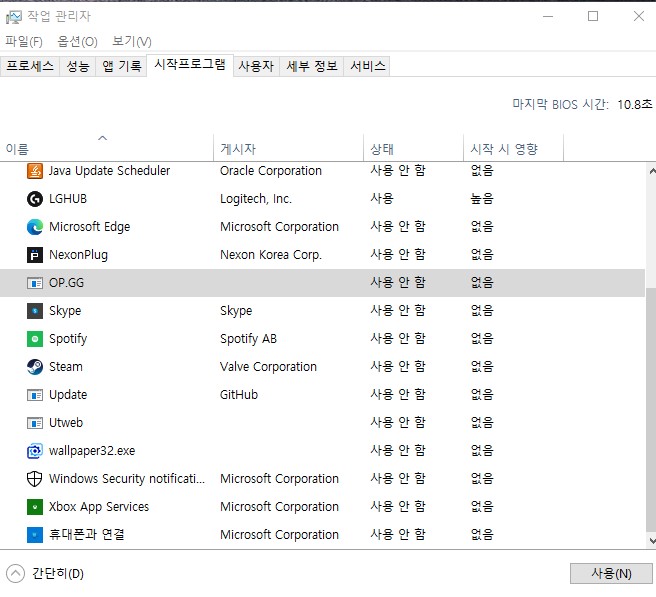Click the Logitech, Inc. publisher cell
Screen dimensions: 656x597
(256, 199)
